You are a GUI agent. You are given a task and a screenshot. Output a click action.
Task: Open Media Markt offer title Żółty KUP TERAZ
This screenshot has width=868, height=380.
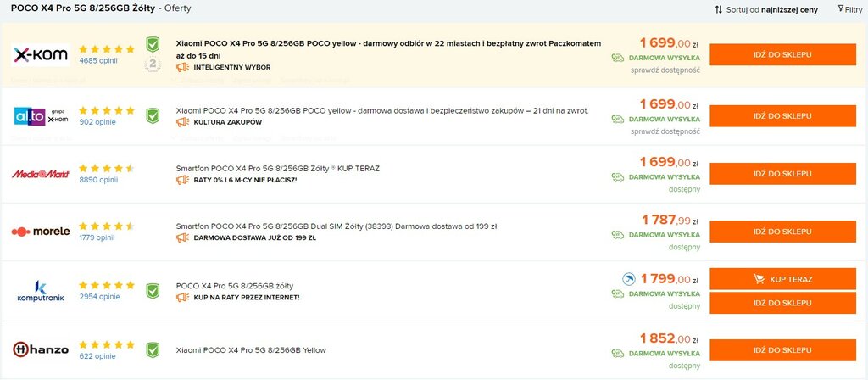pyautogui.click(x=278, y=169)
